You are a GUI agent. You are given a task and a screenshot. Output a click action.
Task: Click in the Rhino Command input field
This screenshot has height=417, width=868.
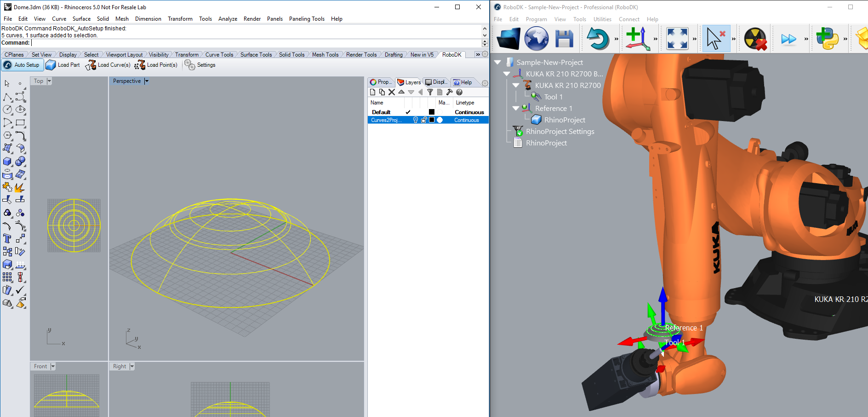(x=92, y=42)
